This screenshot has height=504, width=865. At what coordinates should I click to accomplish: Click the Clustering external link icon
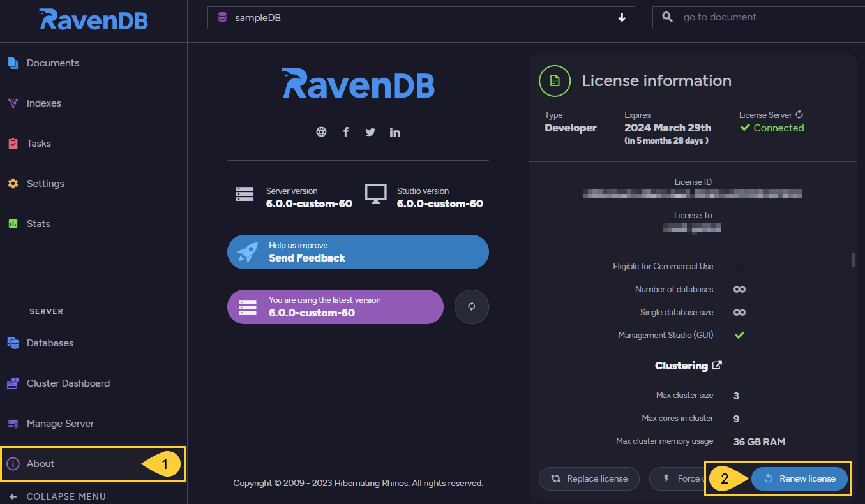717,366
